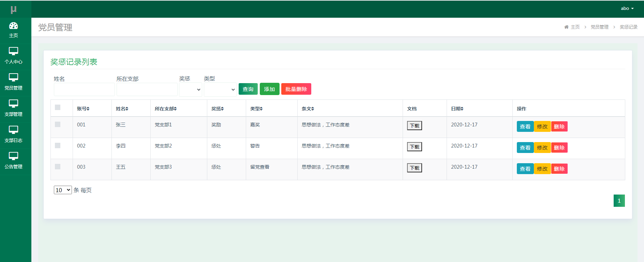Open 支部管理 in the sidebar
The height and width of the screenshot is (262, 644).
tap(14, 109)
